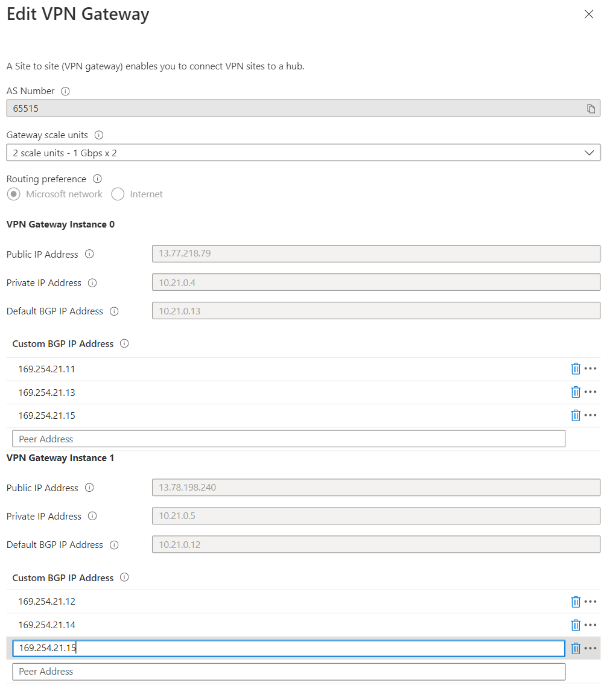Show info for Gateway scale units

tap(99, 135)
